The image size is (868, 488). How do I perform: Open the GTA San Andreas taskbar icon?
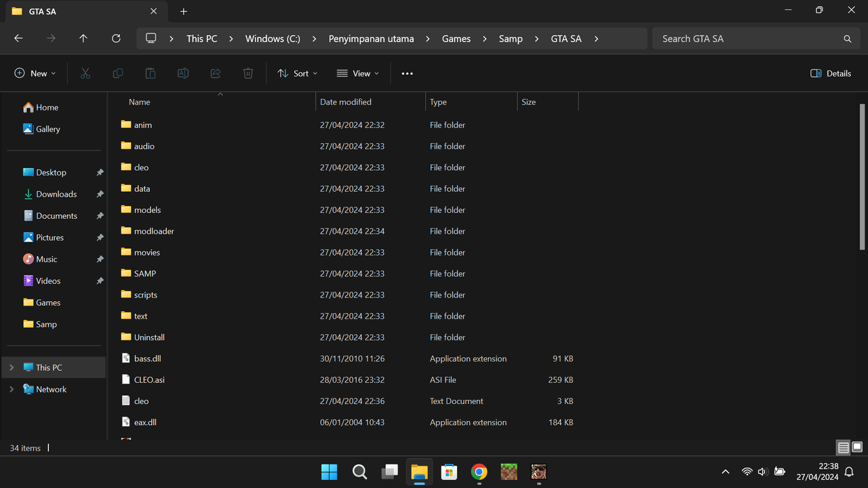538,472
